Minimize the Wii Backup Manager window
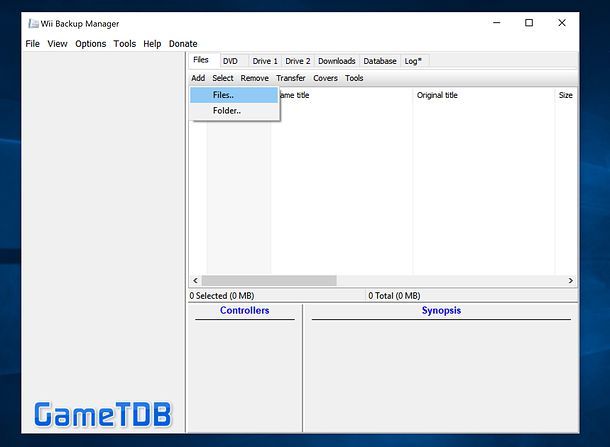This screenshot has height=447, width=610. 496,23
